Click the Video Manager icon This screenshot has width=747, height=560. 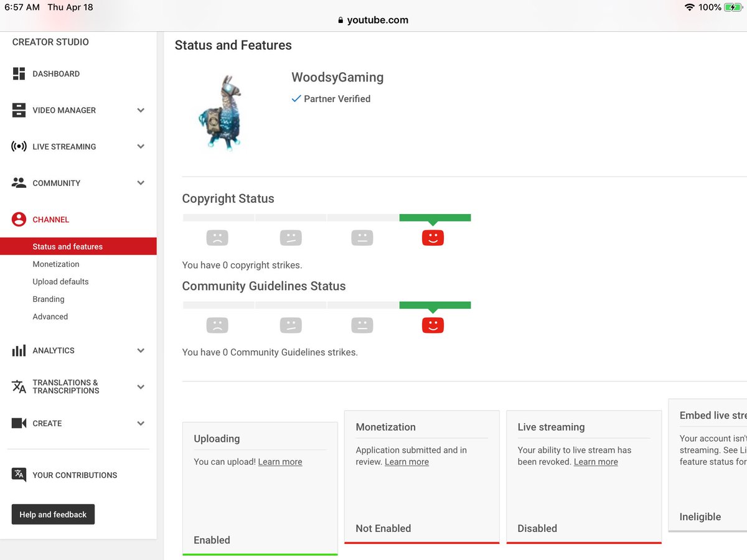19,110
